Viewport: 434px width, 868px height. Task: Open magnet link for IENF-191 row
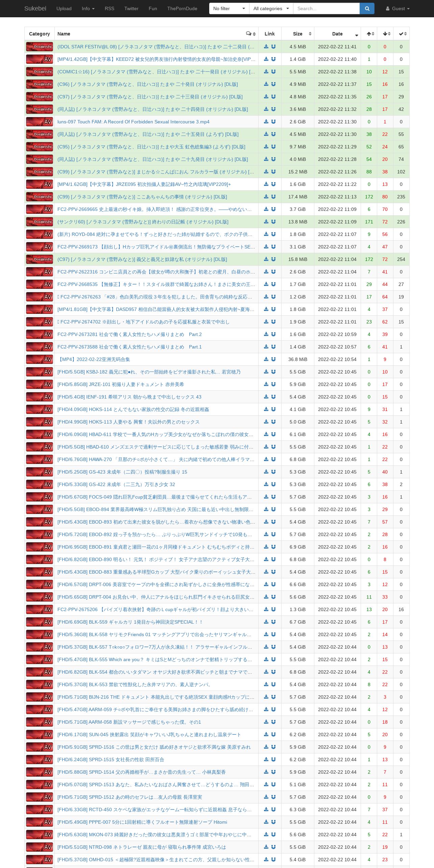coord(273,397)
